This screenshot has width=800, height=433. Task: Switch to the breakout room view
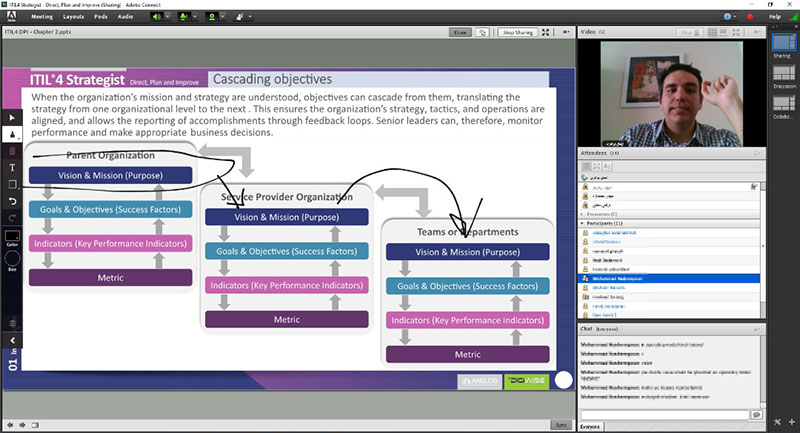click(596, 166)
